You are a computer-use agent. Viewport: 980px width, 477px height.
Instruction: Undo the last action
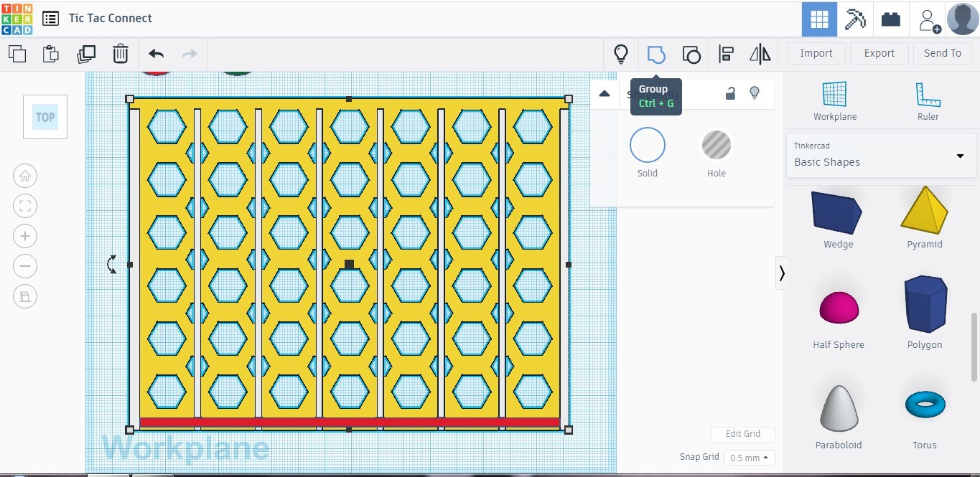[156, 54]
